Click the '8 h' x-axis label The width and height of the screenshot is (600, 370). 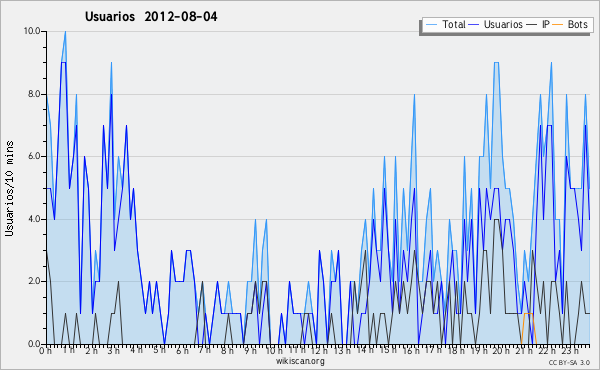[227, 351]
